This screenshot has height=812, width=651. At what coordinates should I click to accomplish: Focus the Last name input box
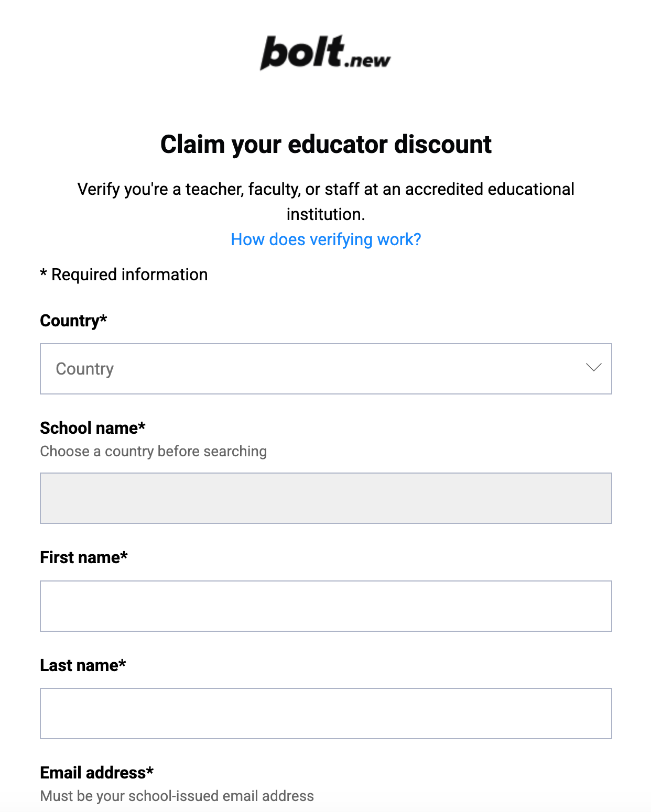(325, 714)
